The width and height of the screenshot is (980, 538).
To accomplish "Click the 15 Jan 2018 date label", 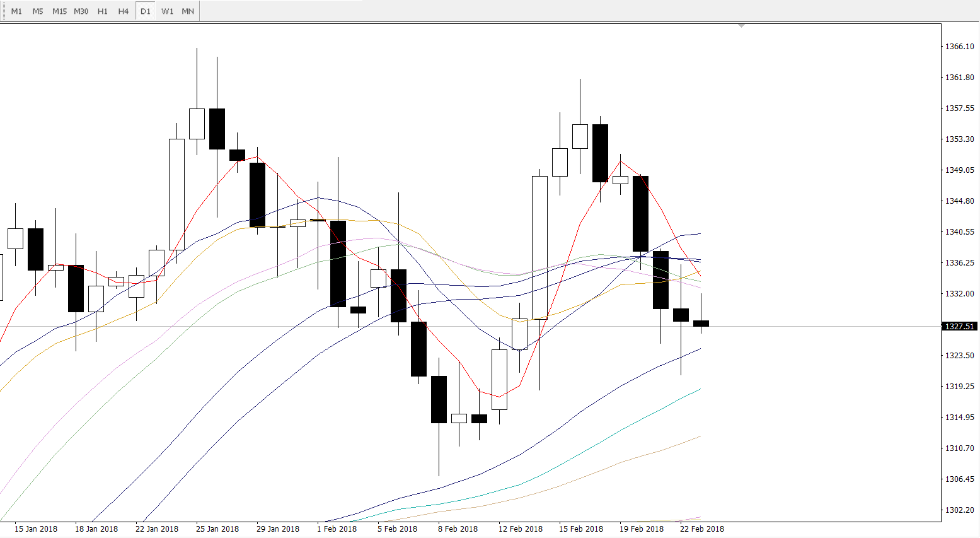I will tap(36, 529).
